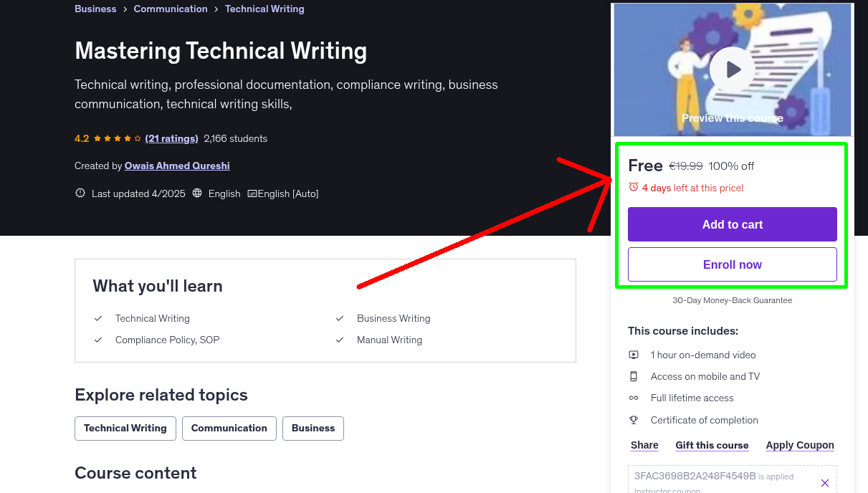Remove the applied coupon with X icon

[824, 483]
